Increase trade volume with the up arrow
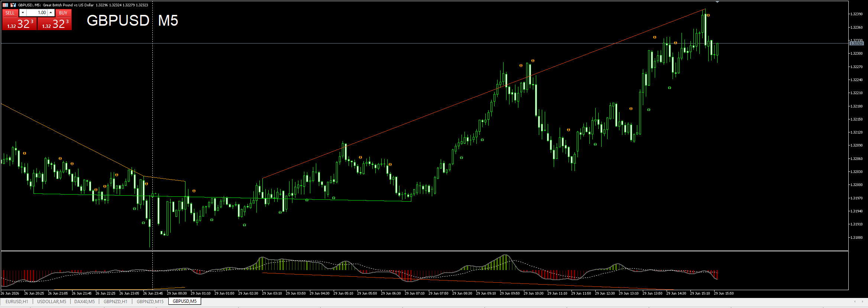This screenshot has height=308, width=868. (51, 13)
